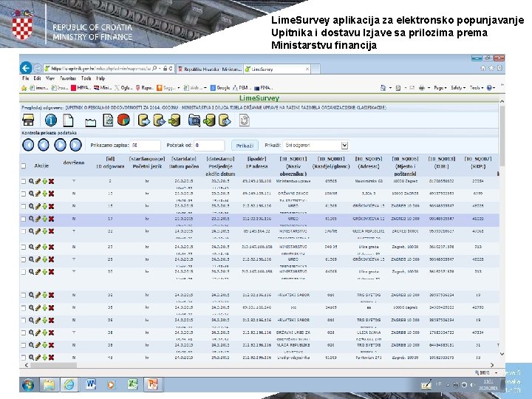Viewport: 532px width, 399px height.
Task: Delete the highlighted response row 17
Action: tap(51, 219)
